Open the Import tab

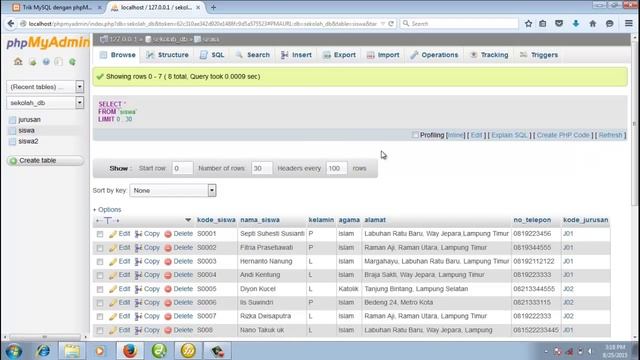pos(383,55)
